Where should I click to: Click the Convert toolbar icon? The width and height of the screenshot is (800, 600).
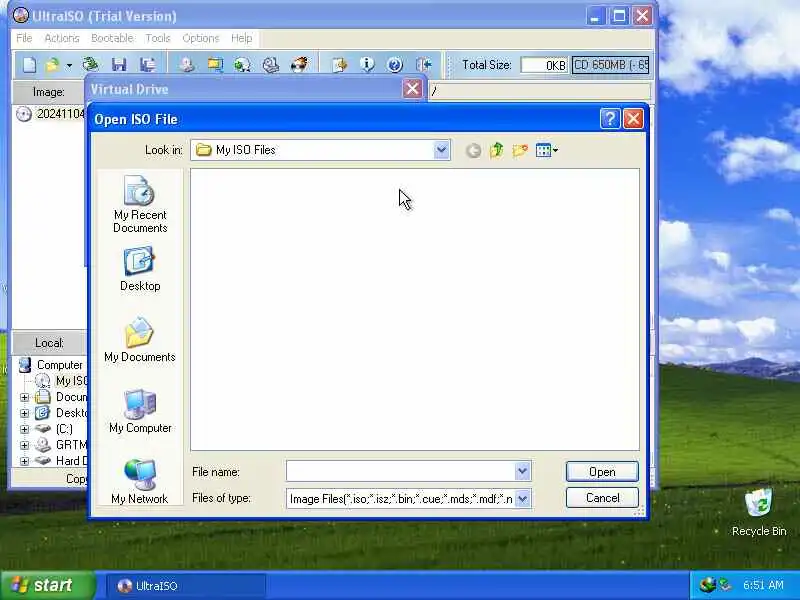tap(215, 65)
